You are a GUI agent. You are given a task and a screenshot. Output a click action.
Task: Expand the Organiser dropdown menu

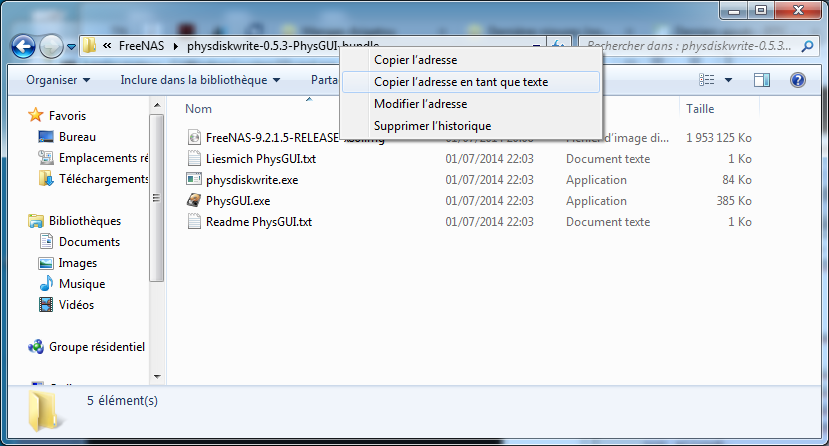(58, 80)
